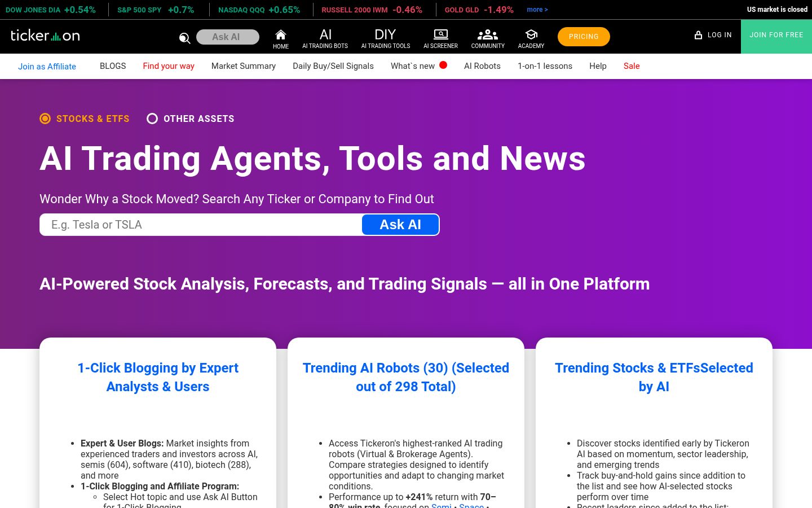Open Find your way menu item
Screen dimensions: 812x508
(169, 66)
